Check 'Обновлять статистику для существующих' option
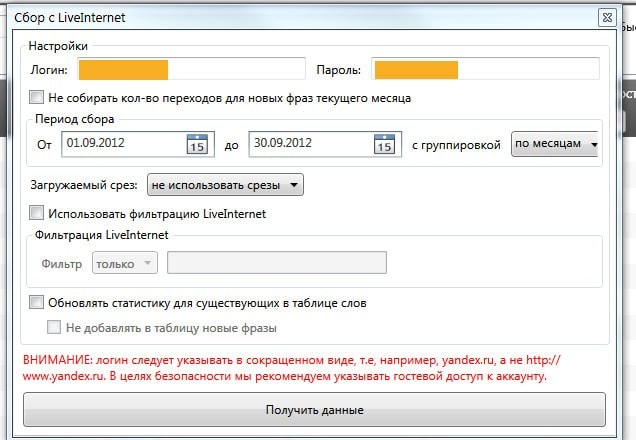 (x=37, y=302)
